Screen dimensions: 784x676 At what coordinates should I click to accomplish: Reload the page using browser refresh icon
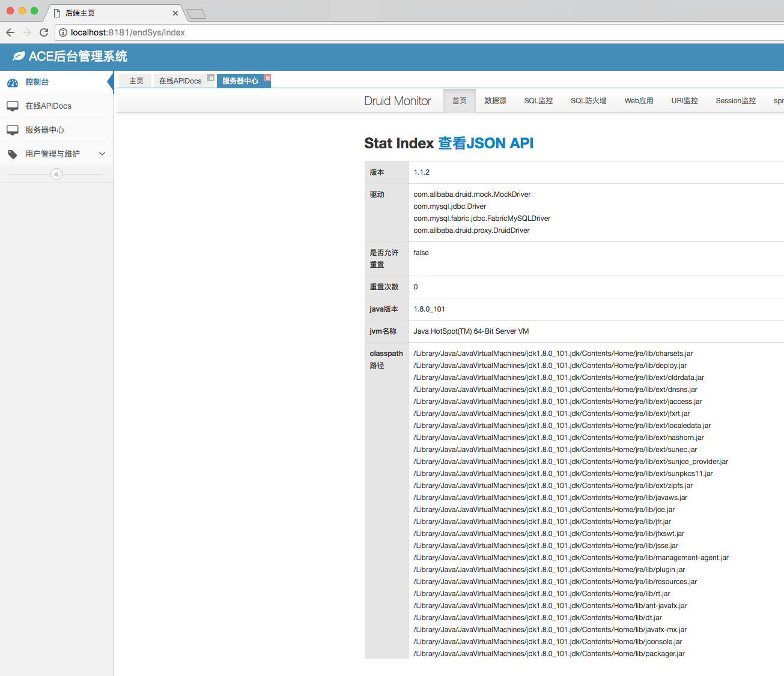[44, 32]
